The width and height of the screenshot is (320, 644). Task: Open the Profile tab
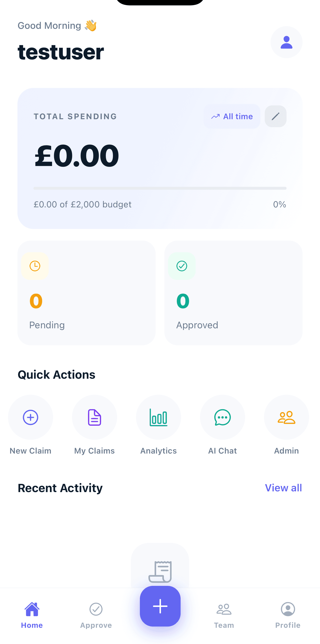[x=288, y=614]
